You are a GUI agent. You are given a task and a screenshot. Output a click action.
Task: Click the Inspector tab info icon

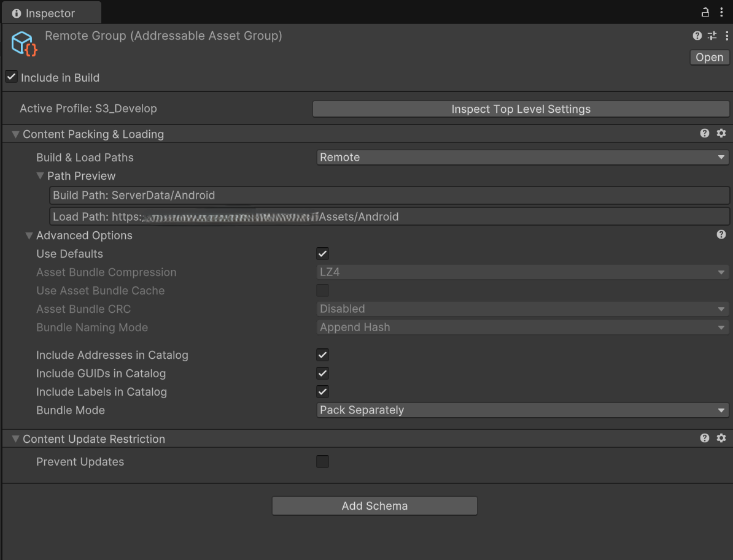tap(17, 13)
